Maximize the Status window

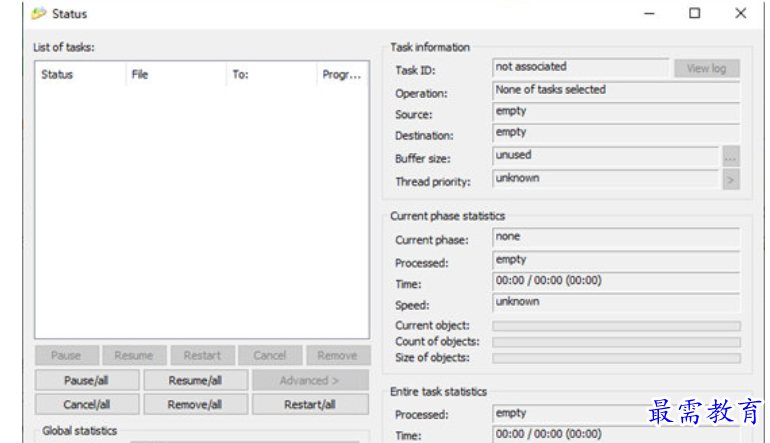[x=694, y=14]
